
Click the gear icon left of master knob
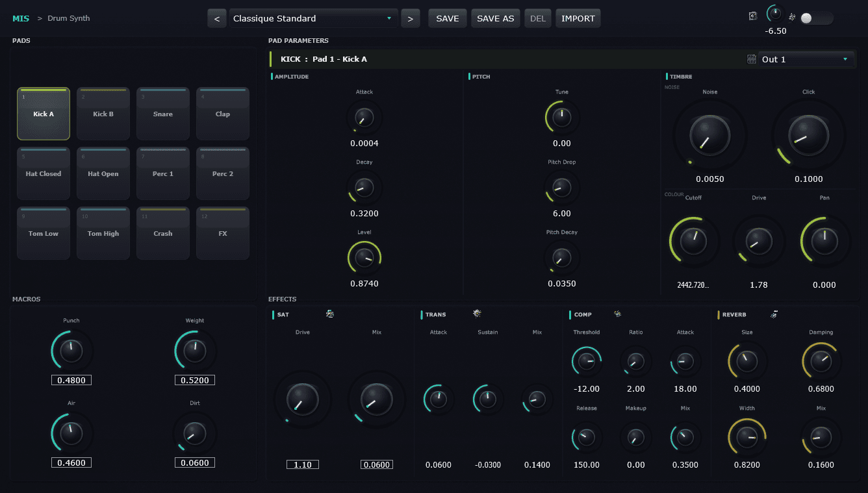pos(753,16)
